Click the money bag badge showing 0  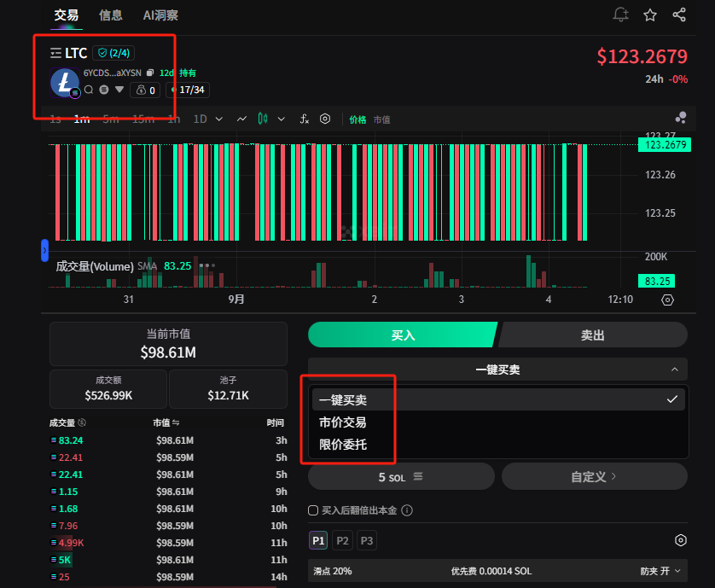tap(145, 90)
